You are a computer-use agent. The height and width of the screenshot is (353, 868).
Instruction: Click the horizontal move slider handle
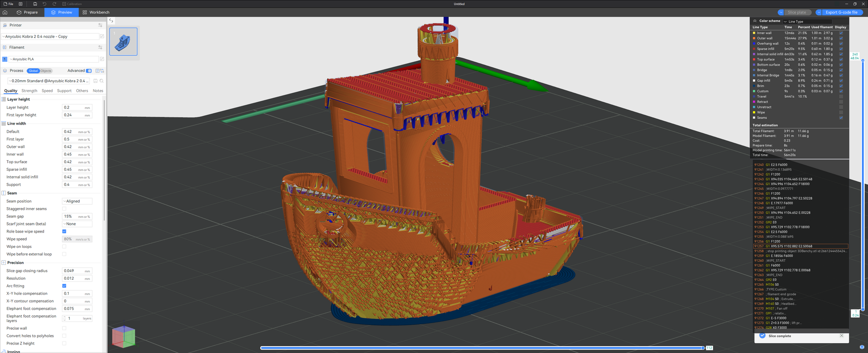[703, 348]
